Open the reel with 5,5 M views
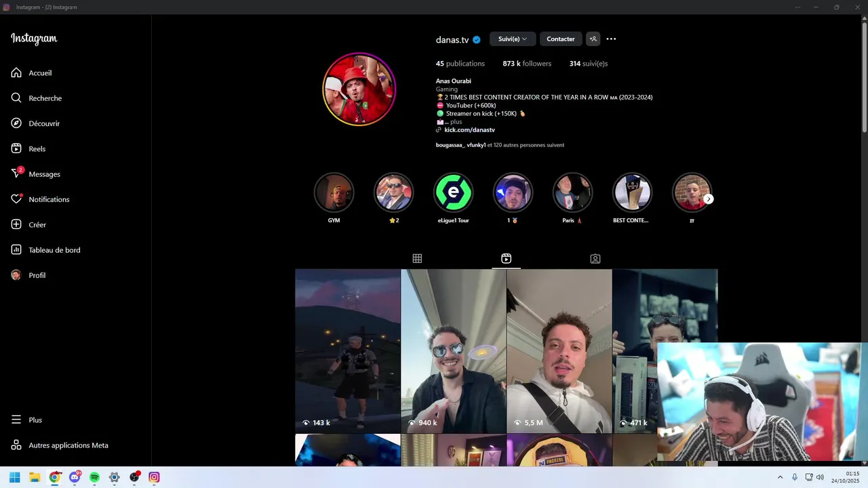868x488 pixels. click(x=559, y=350)
